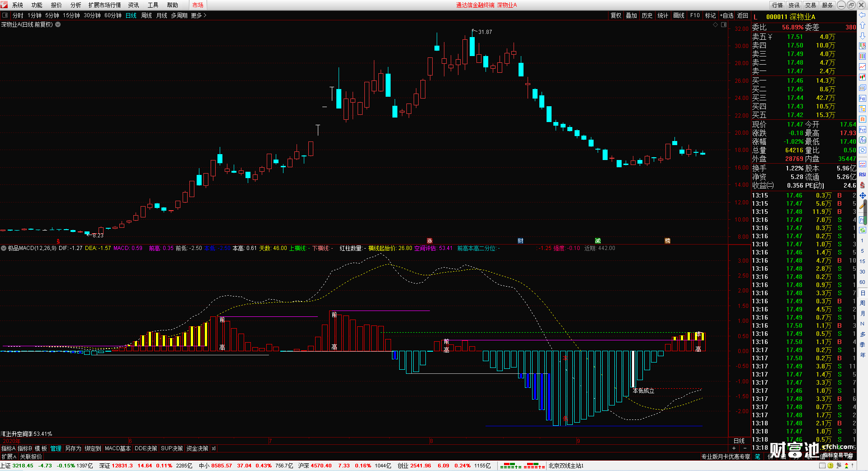Click the plus zoom button below price axis
The image size is (868, 471).
pos(734,448)
